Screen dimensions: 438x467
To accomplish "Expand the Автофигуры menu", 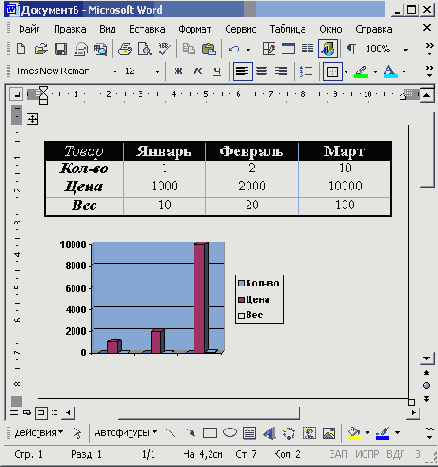I will point(126,433).
